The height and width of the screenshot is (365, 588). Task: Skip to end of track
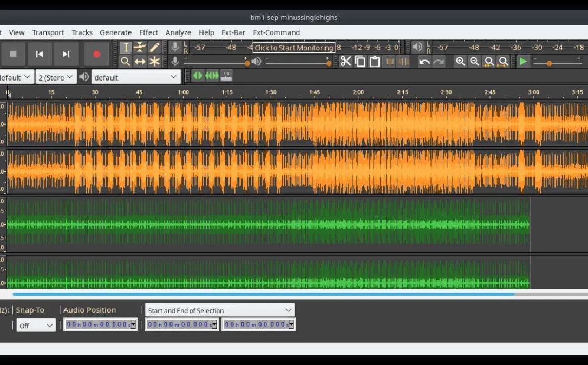click(66, 54)
